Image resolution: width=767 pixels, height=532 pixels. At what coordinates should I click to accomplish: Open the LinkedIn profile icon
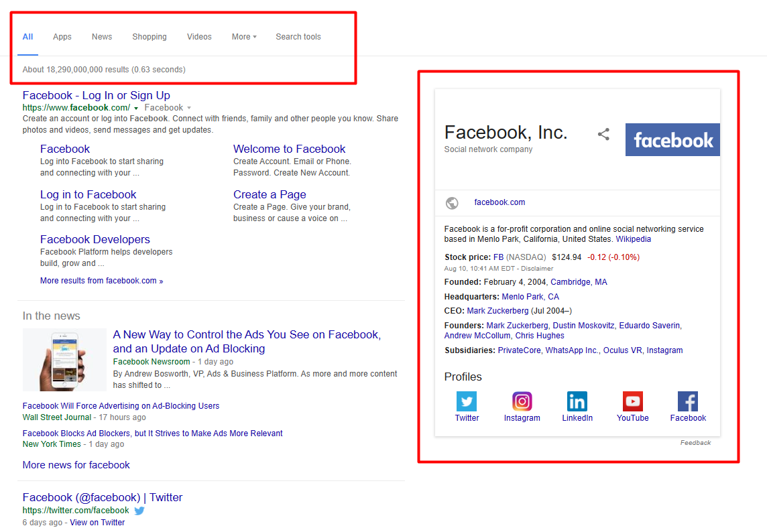pos(577,401)
